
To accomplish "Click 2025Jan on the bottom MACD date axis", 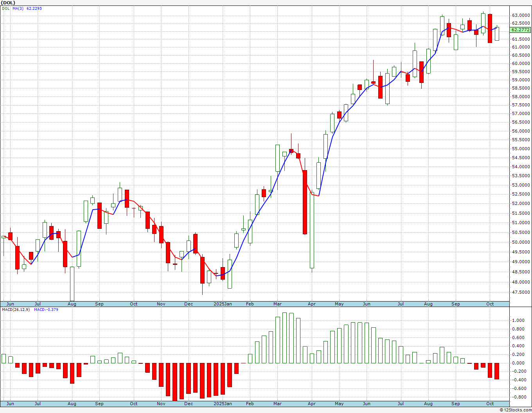I will (223, 404).
